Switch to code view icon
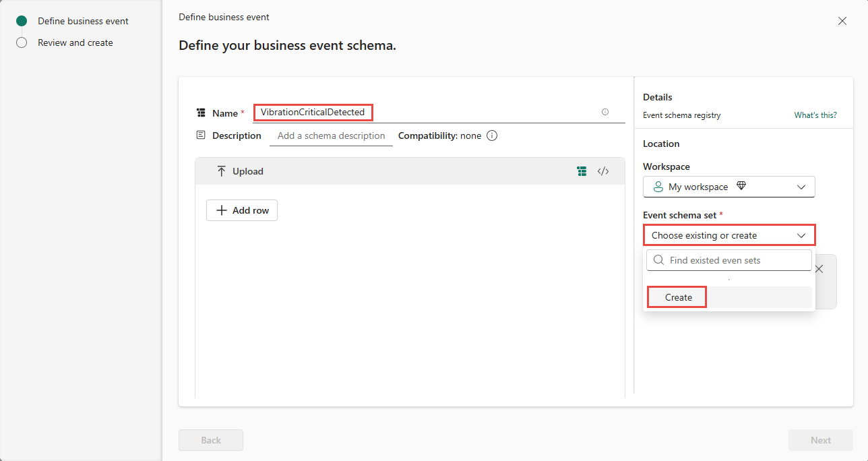868x461 pixels. [603, 171]
